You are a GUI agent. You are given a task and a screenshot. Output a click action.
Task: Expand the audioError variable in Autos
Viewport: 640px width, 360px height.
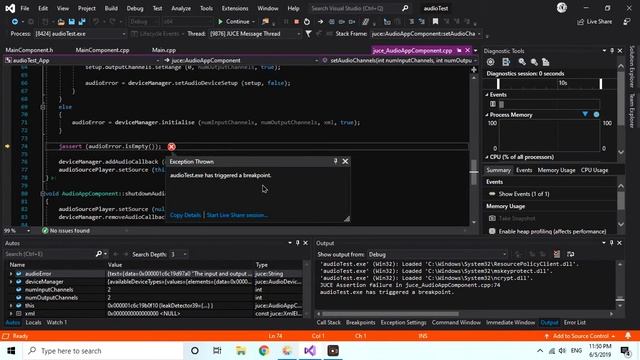click(11, 274)
